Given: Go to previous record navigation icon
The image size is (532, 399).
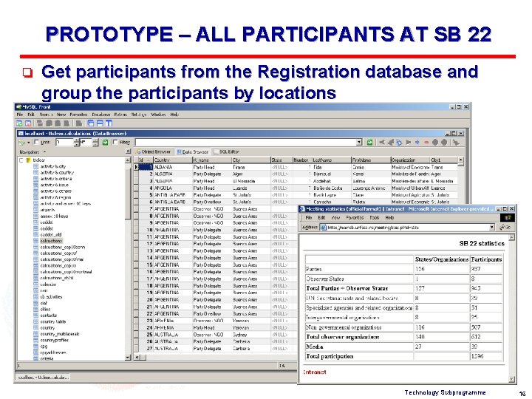Looking at the screenshot, I should pyautogui.click(x=391, y=143).
